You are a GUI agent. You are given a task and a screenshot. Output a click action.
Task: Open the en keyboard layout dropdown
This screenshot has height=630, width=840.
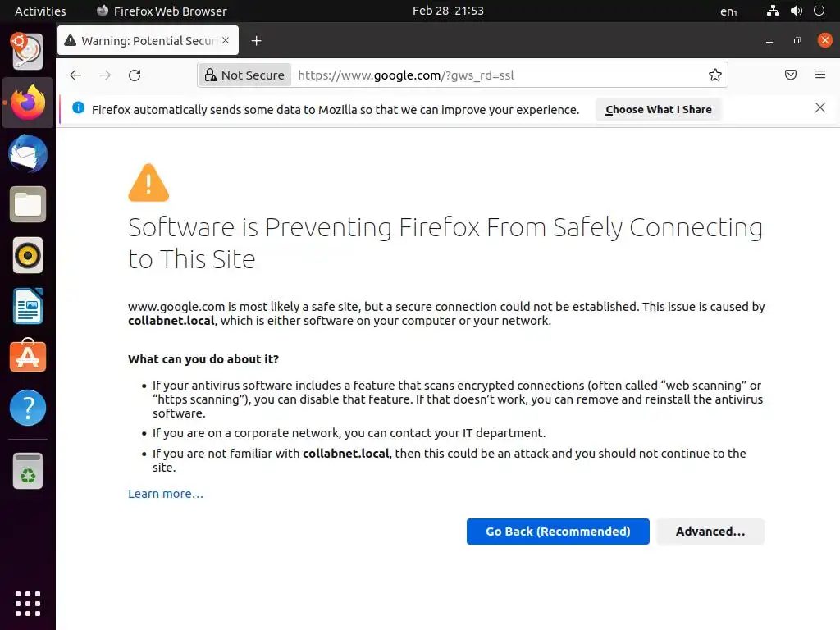coord(728,11)
